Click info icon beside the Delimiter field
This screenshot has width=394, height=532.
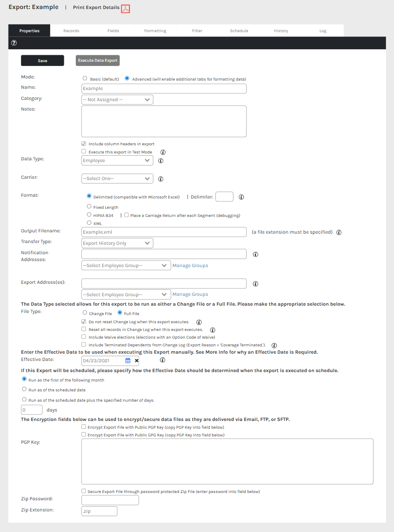point(241,197)
